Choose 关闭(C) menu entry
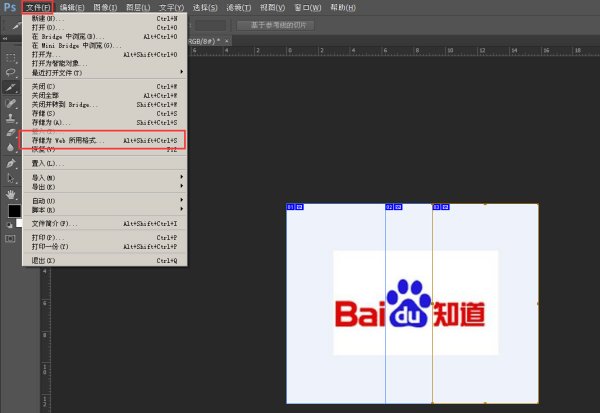 click(x=104, y=87)
